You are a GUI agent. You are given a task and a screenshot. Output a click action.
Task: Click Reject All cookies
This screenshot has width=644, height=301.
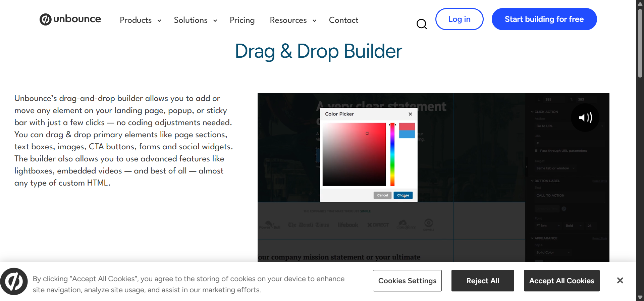click(x=483, y=281)
